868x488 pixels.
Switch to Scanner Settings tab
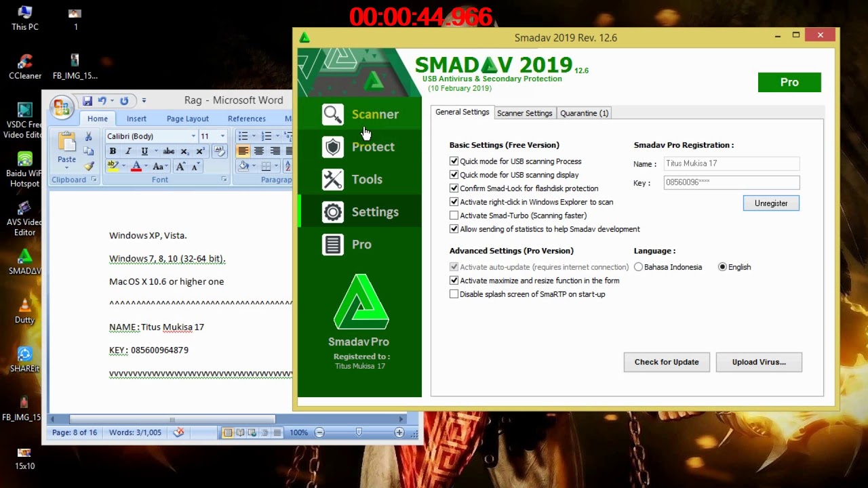[525, 113]
